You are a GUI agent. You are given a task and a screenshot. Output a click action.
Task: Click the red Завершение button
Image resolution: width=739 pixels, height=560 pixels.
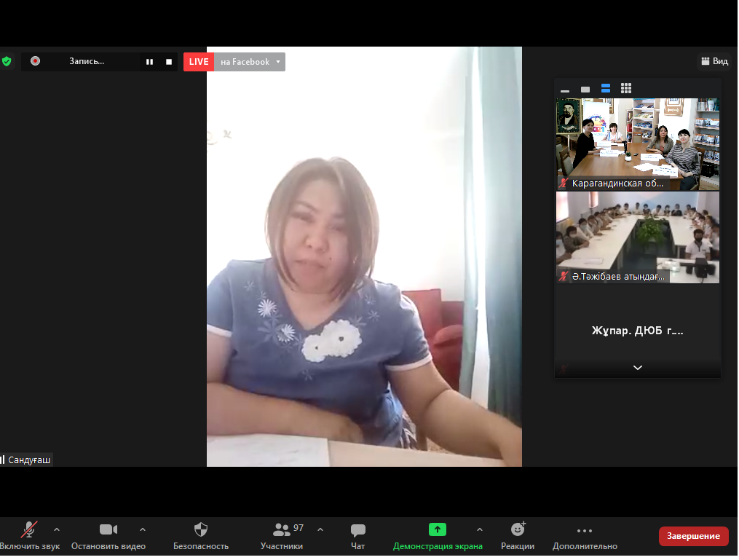click(693, 536)
